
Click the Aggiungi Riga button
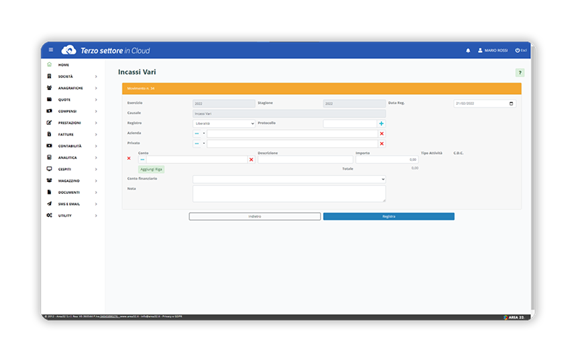tap(151, 169)
